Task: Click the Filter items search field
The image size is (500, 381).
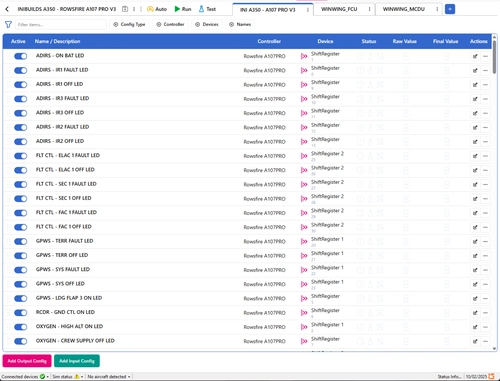Action: click(x=61, y=24)
